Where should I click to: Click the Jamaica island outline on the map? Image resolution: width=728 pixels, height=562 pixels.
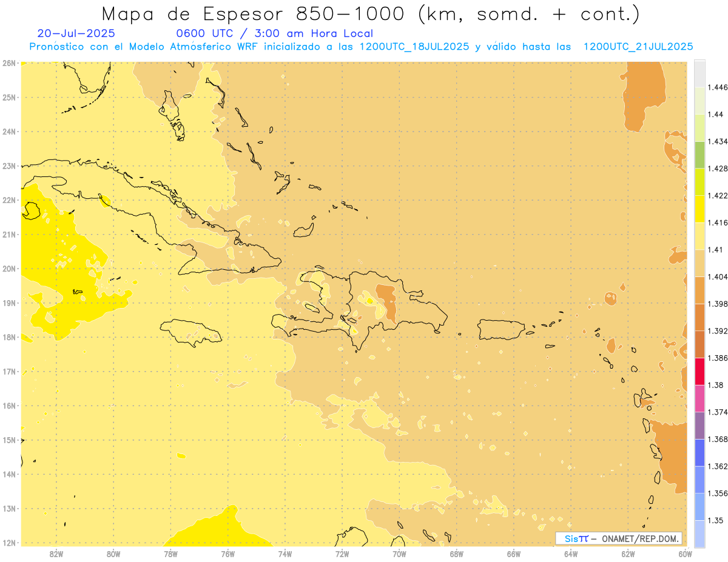[191, 333]
